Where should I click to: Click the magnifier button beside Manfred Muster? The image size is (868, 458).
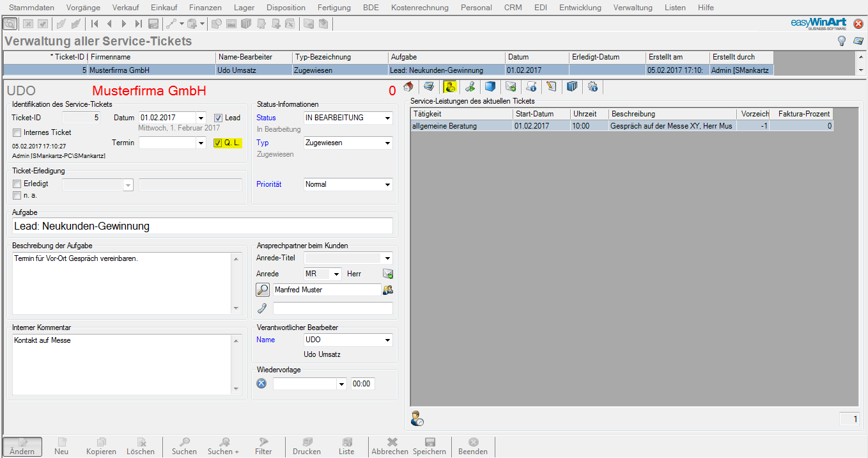263,290
